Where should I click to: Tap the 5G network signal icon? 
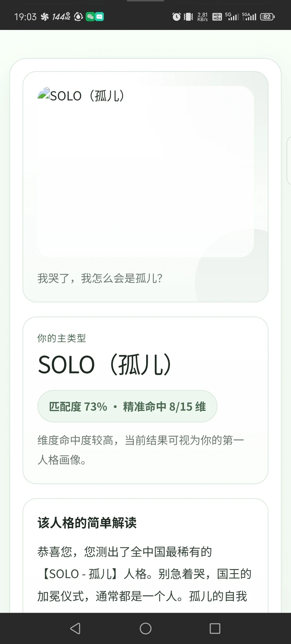click(x=232, y=16)
